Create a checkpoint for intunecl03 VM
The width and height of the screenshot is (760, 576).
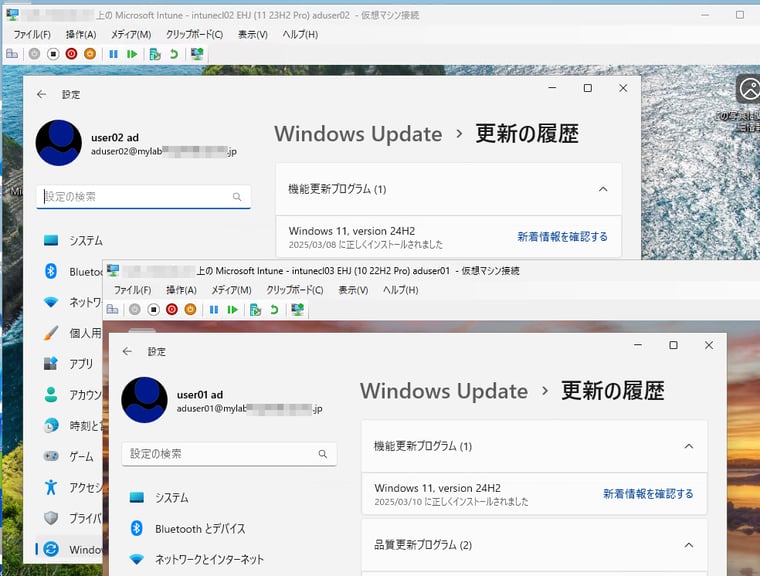(x=255, y=309)
